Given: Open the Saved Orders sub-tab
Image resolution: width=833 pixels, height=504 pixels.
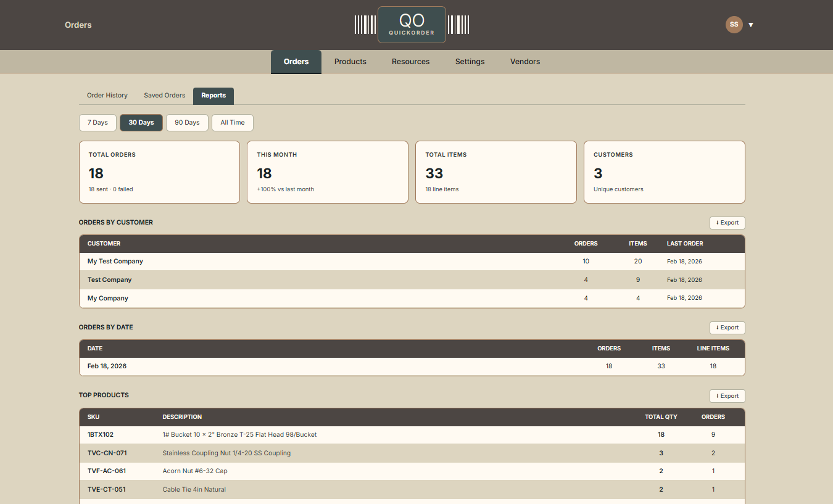Looking at the screenshot, I should [164, 96].
